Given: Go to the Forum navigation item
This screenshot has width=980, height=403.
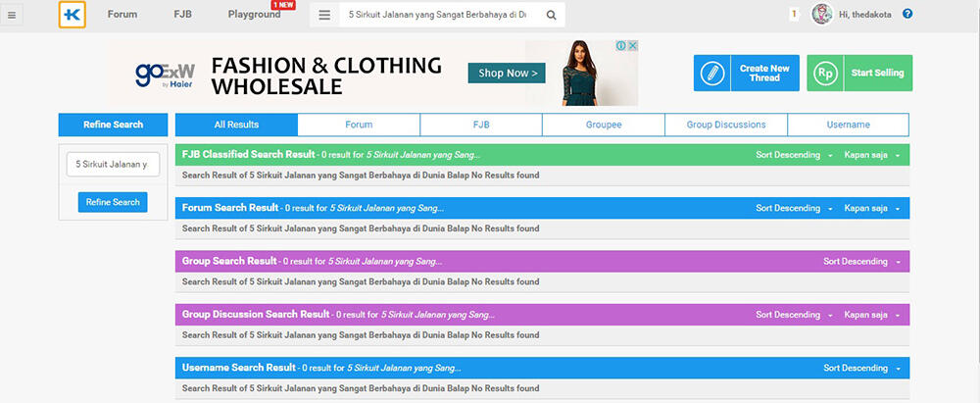Looking at the screenshot, I should [122, 14].
